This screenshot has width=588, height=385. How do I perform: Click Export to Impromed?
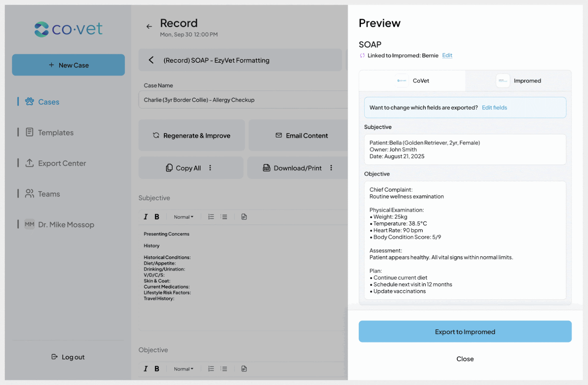(x=465, y=332)
